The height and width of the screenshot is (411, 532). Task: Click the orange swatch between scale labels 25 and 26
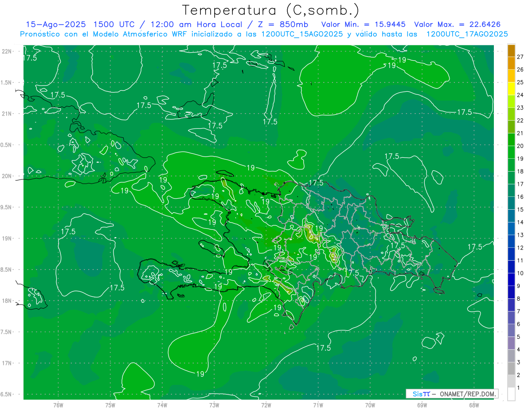click(511, 75)
